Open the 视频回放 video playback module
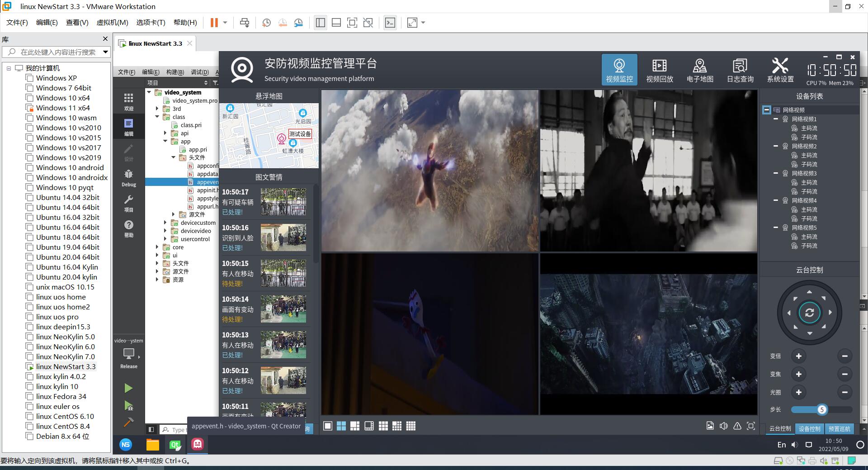This screenshot has height=470, width=868. pyautogui.click(x=659, y=70)
